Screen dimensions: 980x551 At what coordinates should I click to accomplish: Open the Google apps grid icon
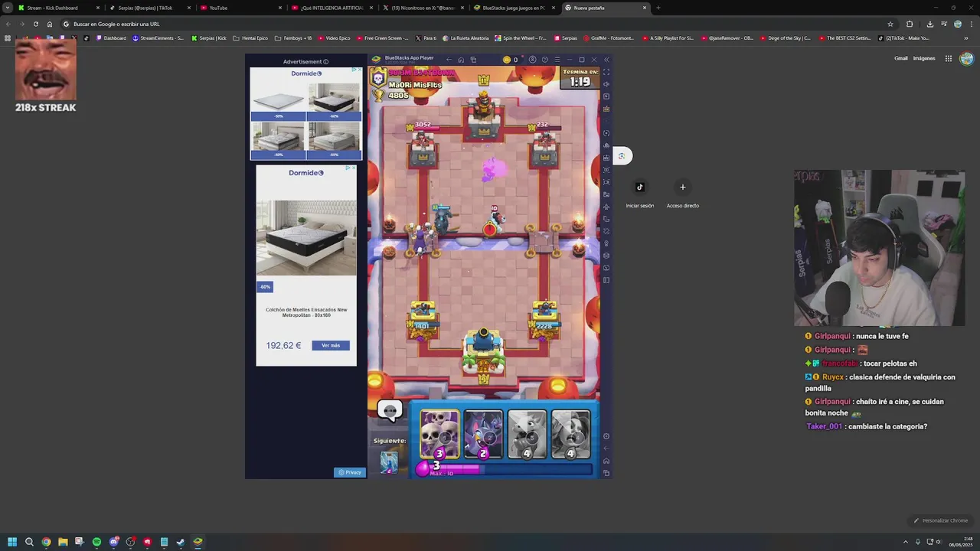948,58
